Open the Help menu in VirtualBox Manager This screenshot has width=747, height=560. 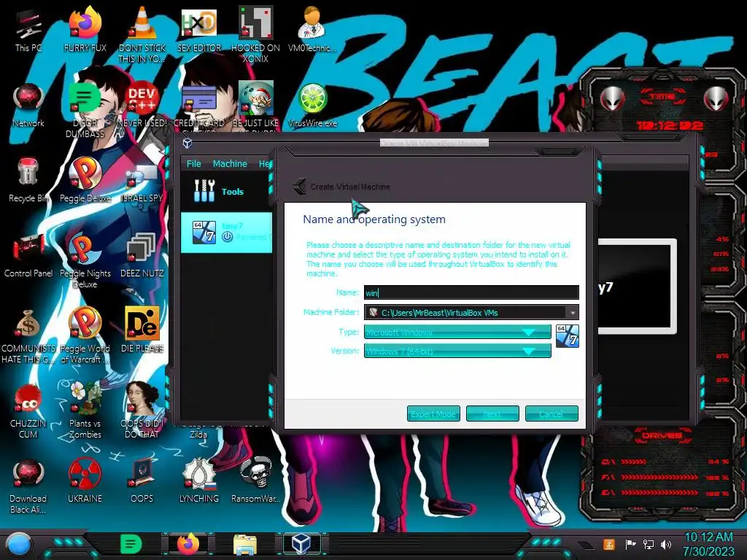click(265, 163)
